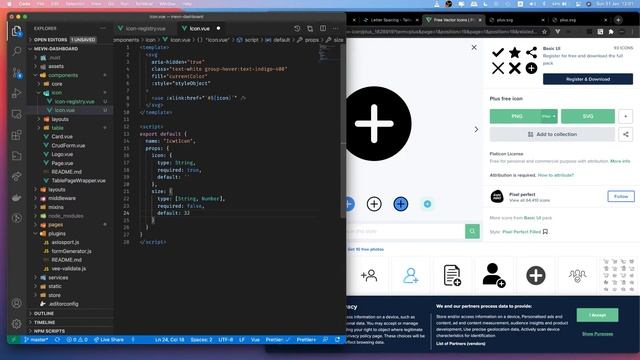Switch to first plus.svg browser tab
This screenshot has height=360, width=640.
pos(515,20)
